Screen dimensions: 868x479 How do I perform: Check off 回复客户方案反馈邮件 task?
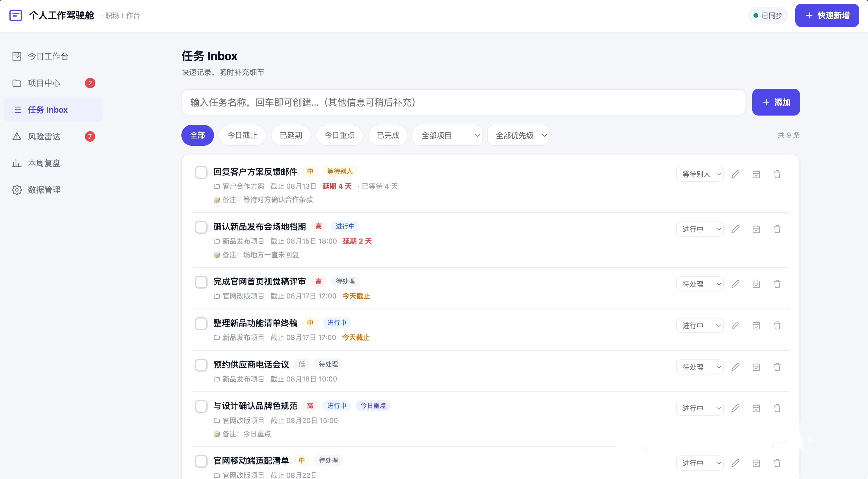(x=201, y=172)
